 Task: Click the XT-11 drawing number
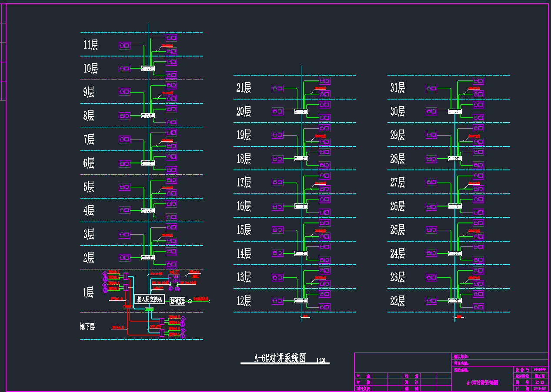tap(539, 382)
